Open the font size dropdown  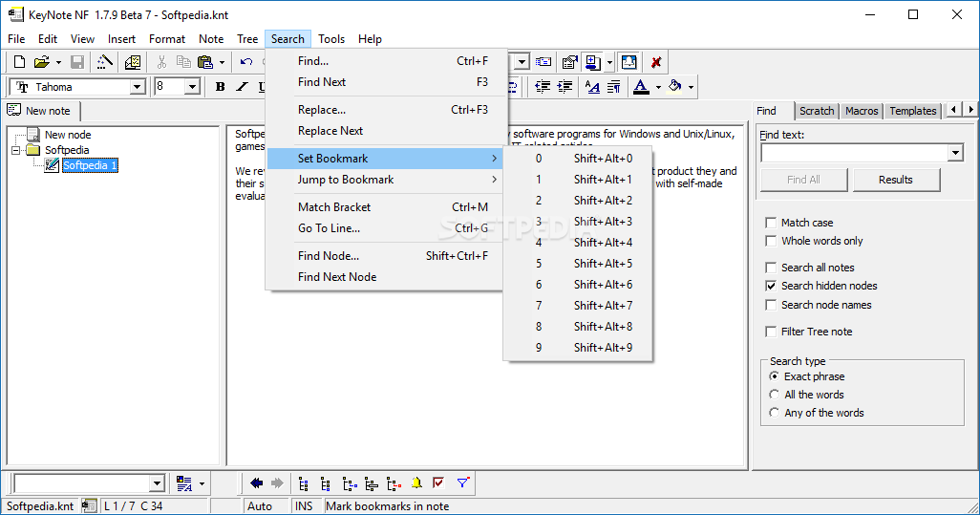[x=193, y=87]
